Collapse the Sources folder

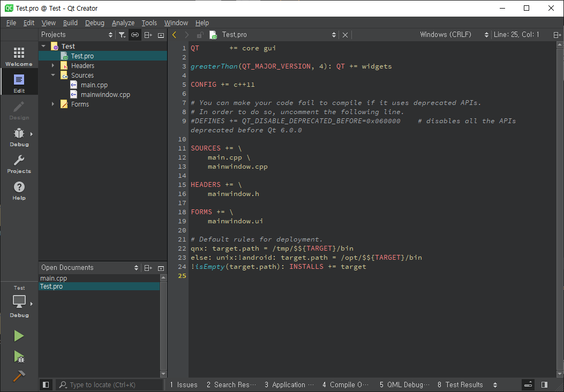(53, 75)
